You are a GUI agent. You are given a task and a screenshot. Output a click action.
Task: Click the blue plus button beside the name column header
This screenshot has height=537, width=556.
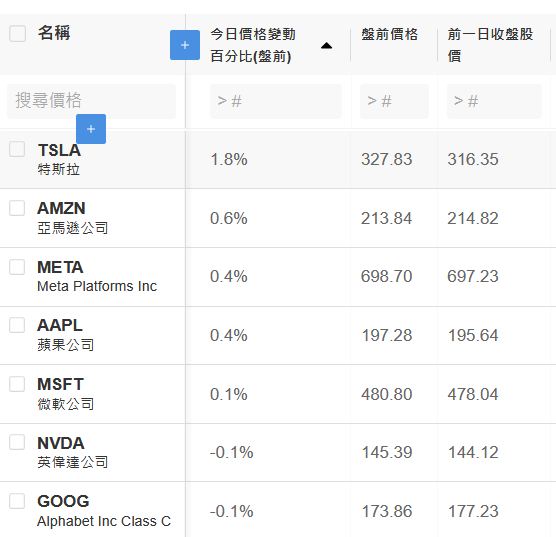(185, 45)
